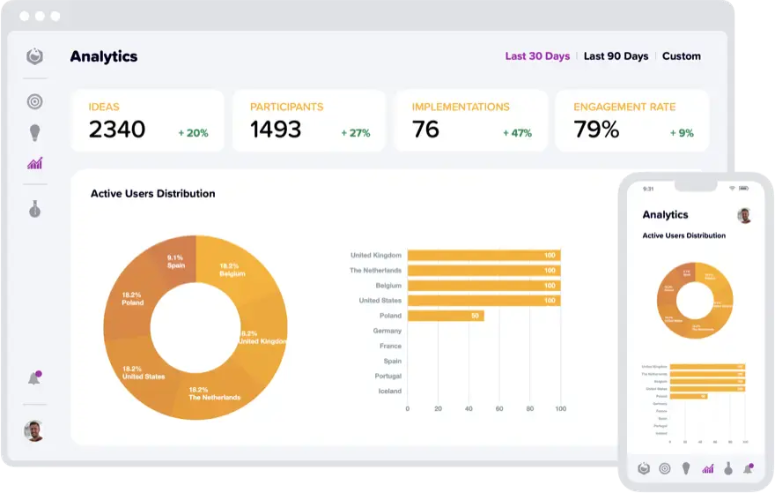Click The Netherlands bar in chart
Screen dimensions: 775x493
pos(484,270)
